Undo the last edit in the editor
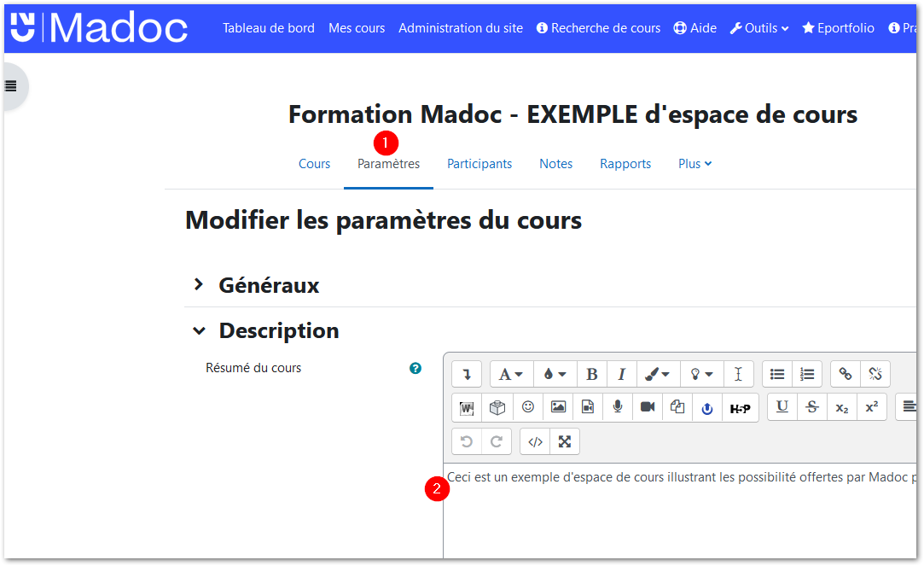 coord(465,441)
